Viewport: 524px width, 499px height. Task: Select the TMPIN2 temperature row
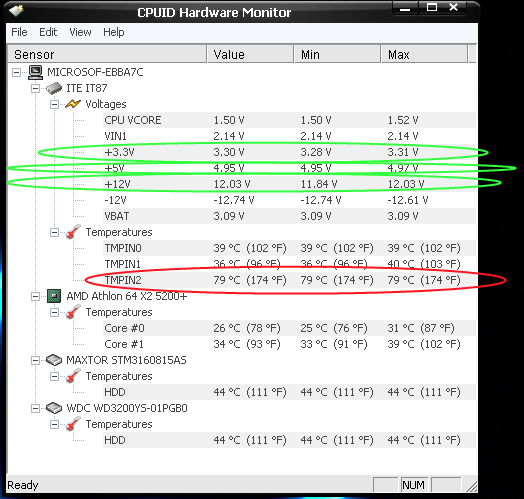tap(289, 280)
